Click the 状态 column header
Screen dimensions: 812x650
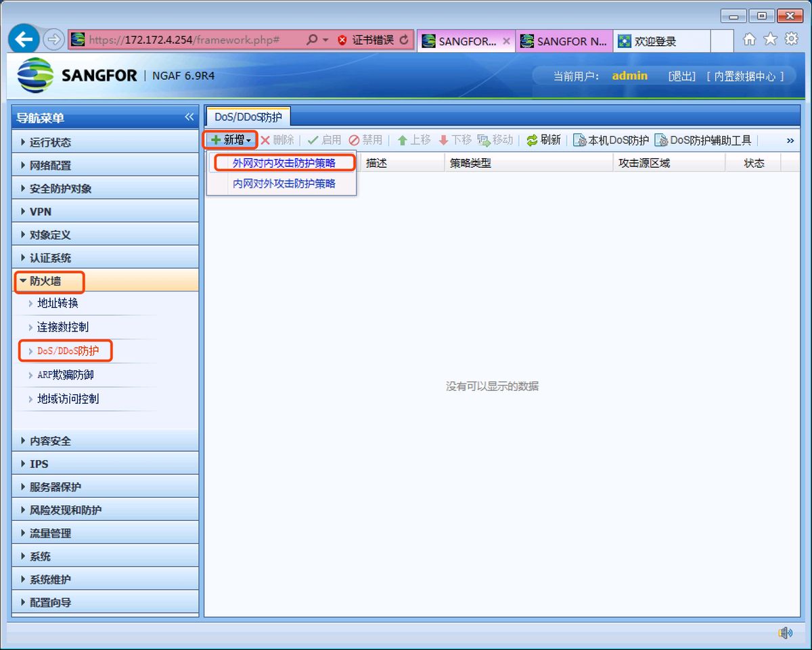(x=753, y=162)
